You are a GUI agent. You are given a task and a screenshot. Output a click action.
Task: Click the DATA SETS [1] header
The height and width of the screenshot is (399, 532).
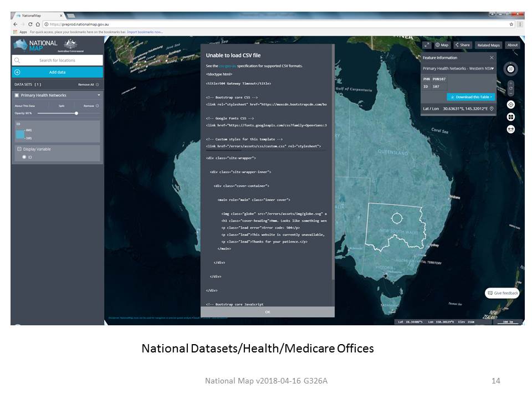click(28, 84)
